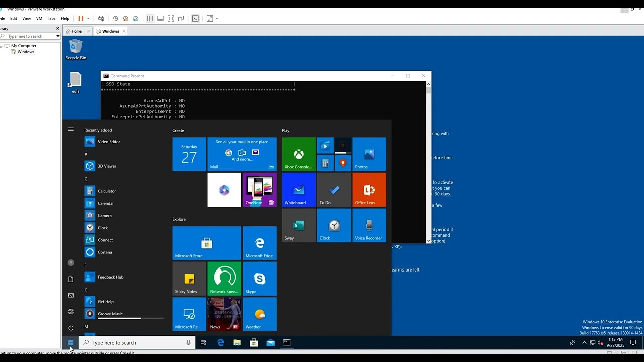
Task: Open Calculator from app list
Action: (x=124, y=191)
